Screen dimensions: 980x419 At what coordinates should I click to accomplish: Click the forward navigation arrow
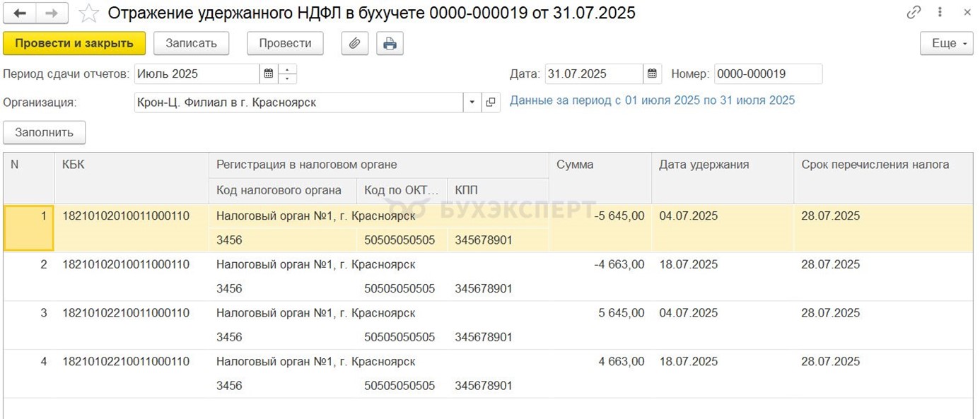point(52,13)
